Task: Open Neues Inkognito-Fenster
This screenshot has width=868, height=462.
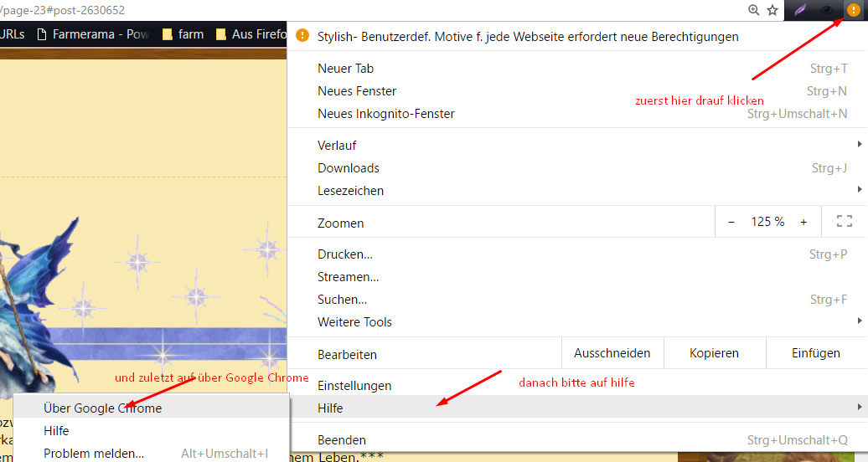Action: (x=577, y=114)
